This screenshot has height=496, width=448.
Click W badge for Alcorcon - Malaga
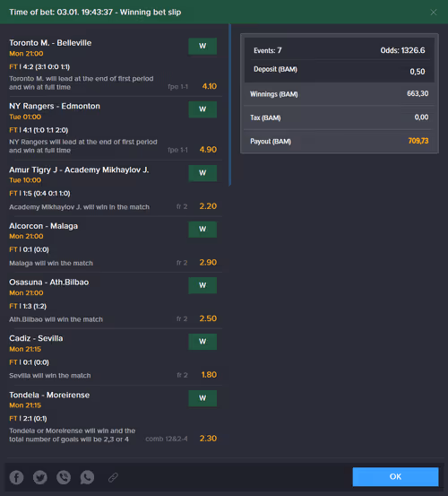click(202, 230)
